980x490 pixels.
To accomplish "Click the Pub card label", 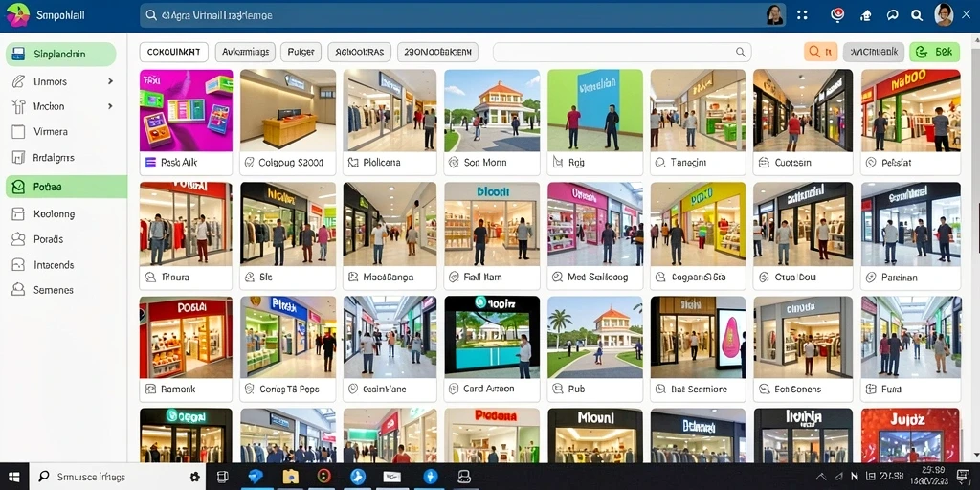I will point(576,389).
